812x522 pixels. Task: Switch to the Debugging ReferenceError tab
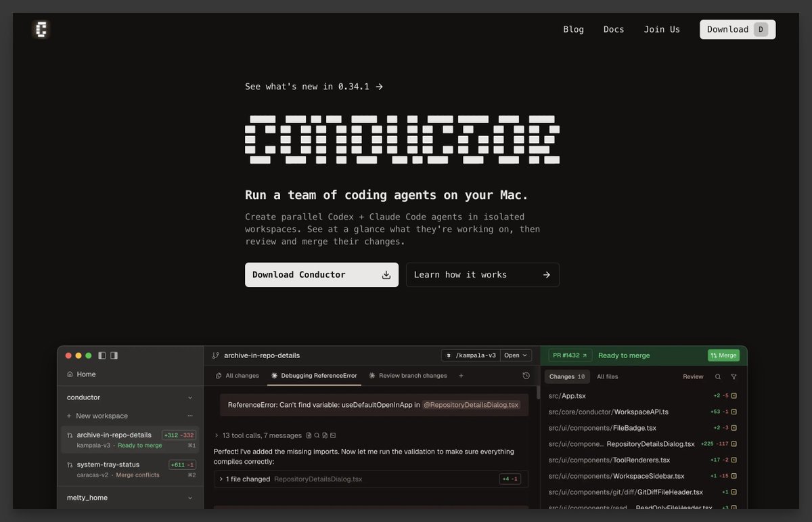314,376
